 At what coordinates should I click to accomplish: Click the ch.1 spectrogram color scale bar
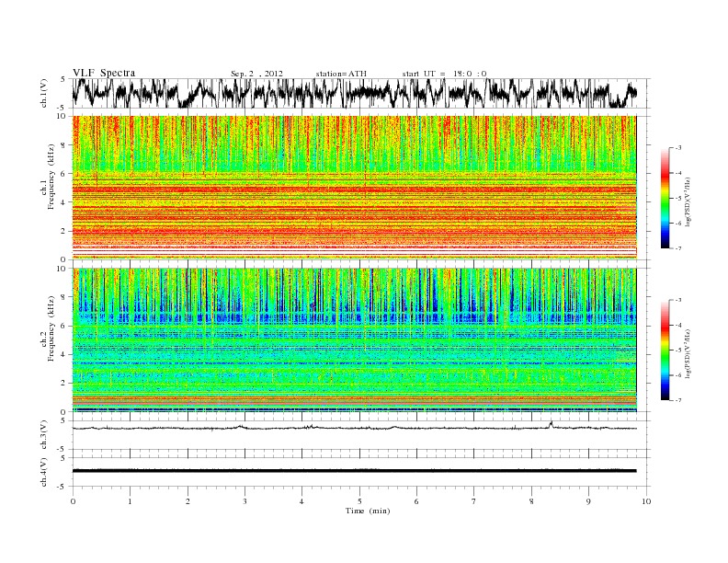point(665,199)
